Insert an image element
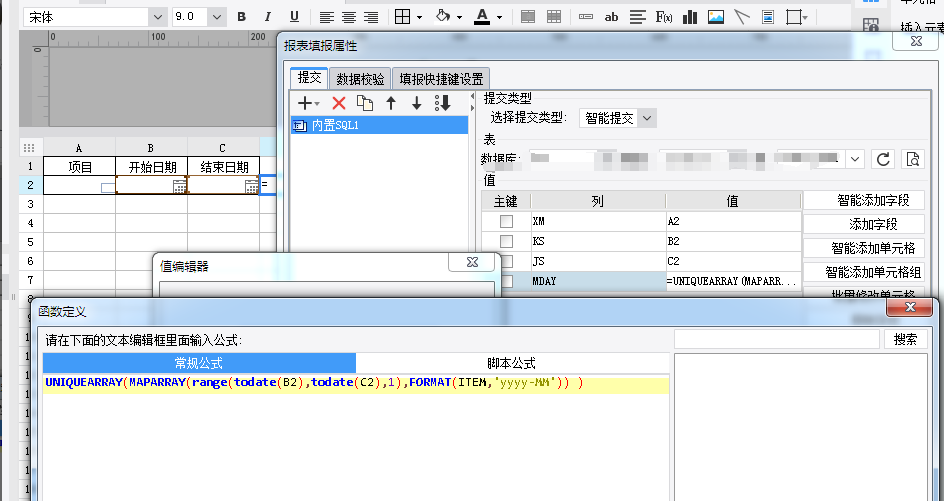This screenshot has height=501, width=944. 716,17
